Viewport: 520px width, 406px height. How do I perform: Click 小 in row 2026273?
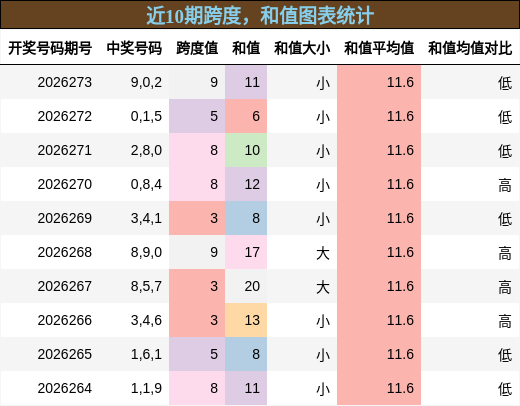tap(323, 83)
